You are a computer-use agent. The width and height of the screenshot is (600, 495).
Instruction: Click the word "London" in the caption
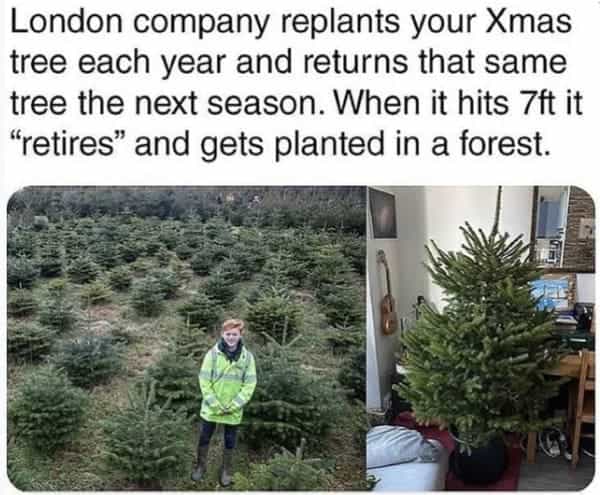(x=67, y=22)
